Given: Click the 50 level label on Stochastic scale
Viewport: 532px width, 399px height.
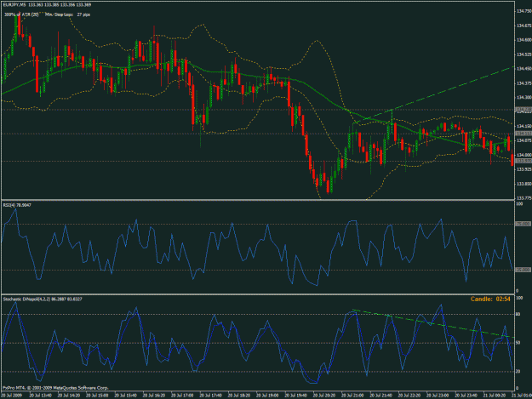Looking at the screenshot, I should tap(518, 343).
